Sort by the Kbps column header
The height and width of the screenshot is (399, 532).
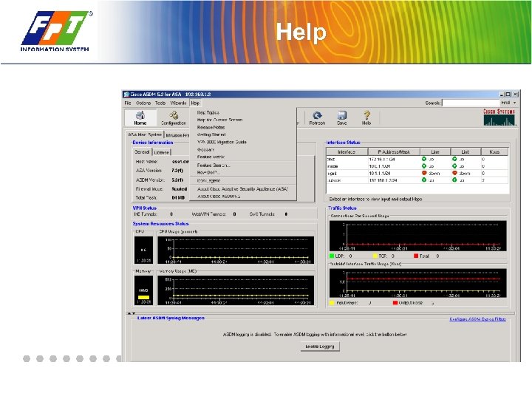(x=494, y=152)
